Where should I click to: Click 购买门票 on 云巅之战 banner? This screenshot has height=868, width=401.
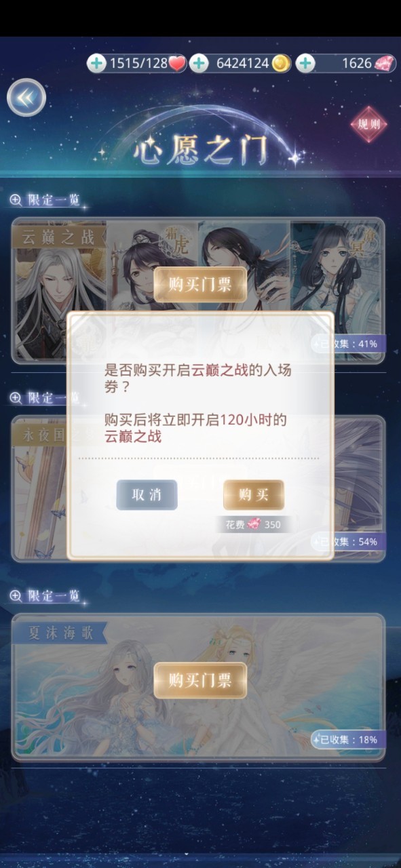tap(200, 285)
